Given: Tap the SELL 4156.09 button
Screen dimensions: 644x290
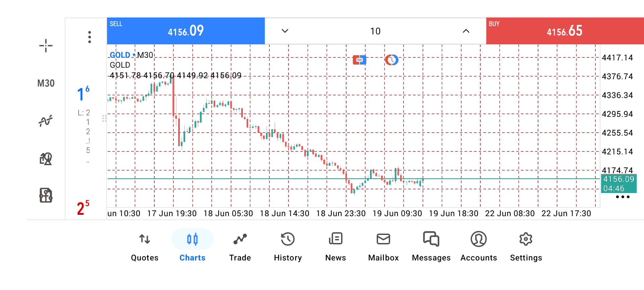Looking at the screenshot, I should point(186,31).
